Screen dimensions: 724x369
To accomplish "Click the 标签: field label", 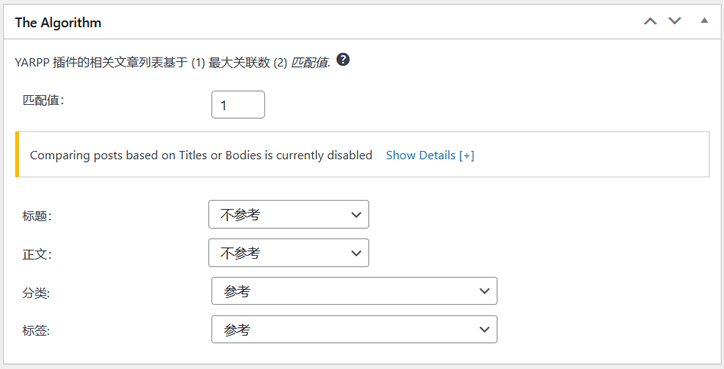I will tap(36, 331).
